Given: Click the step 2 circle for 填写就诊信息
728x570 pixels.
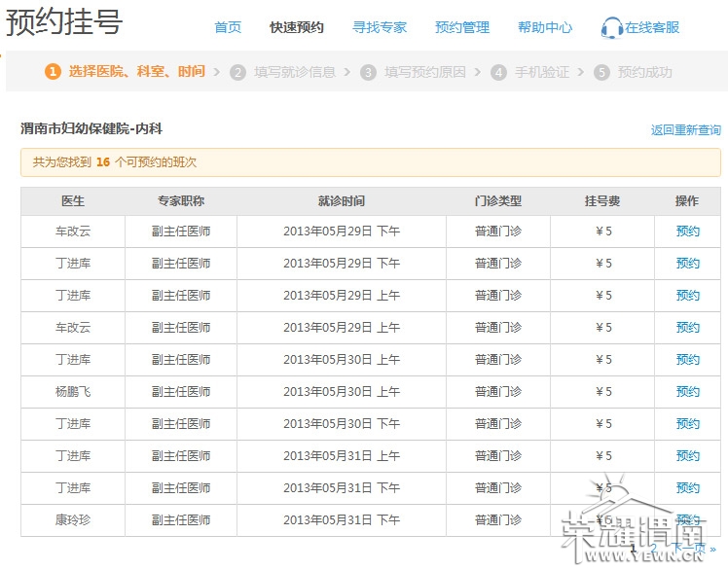Looking at the screenshot, I should (x=238, y=72).
